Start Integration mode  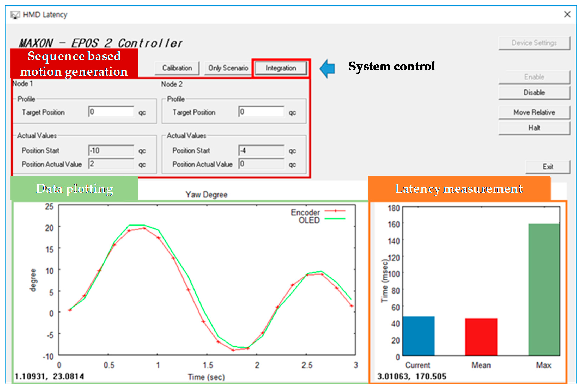coord(281,68)
